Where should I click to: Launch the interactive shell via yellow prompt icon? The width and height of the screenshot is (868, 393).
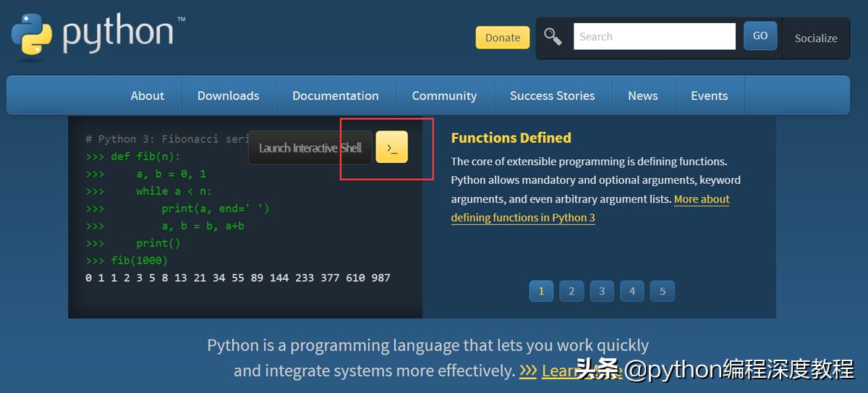pyautogui.click(x=391, y=148)
